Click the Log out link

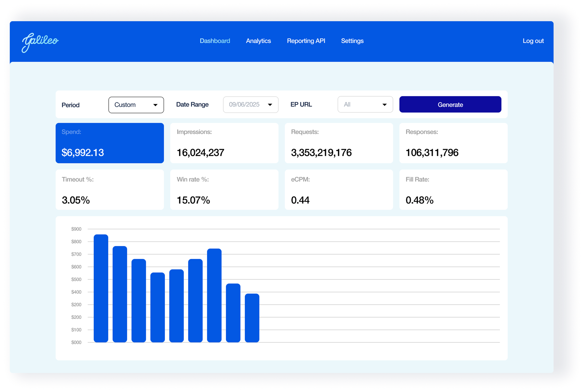coord(533,41)
